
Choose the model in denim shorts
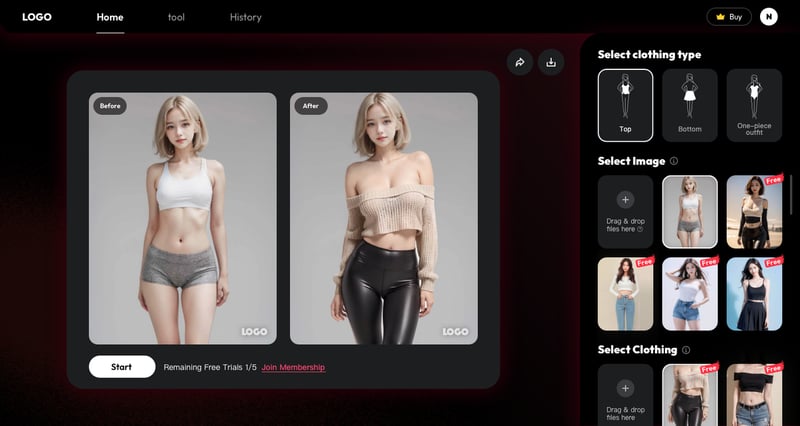(690, 294)
